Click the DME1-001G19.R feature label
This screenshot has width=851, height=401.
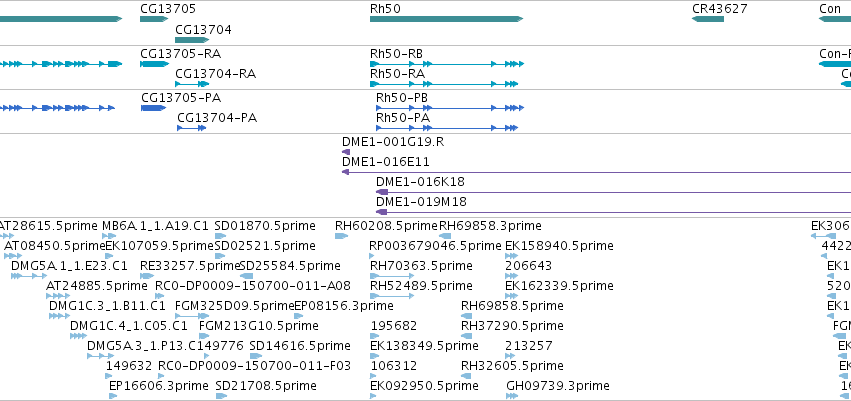coord(393,142)
